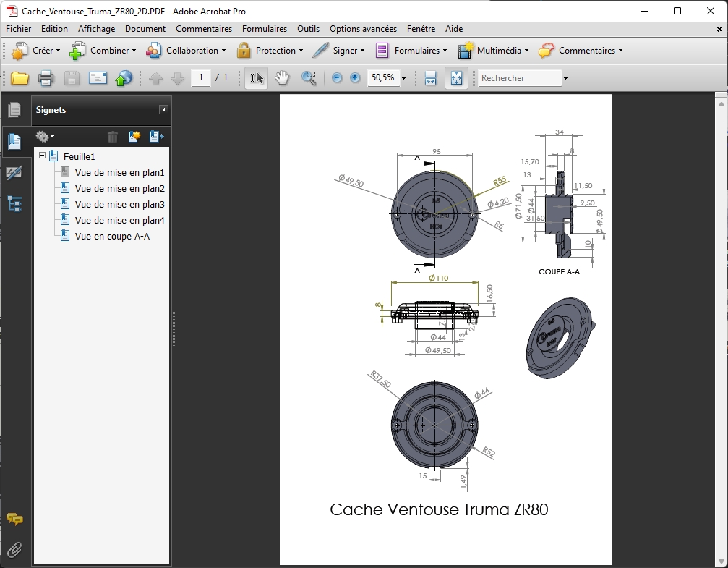Open the zoom percentage dropdown arrow
This screenshot has width=728, height=568.
point(403,78)
